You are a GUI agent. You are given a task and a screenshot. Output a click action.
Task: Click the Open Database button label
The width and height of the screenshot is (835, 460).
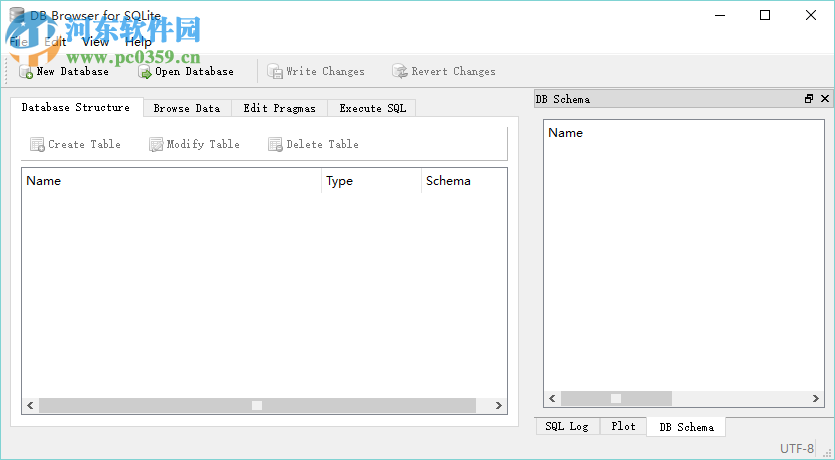(x=194, y=71)
